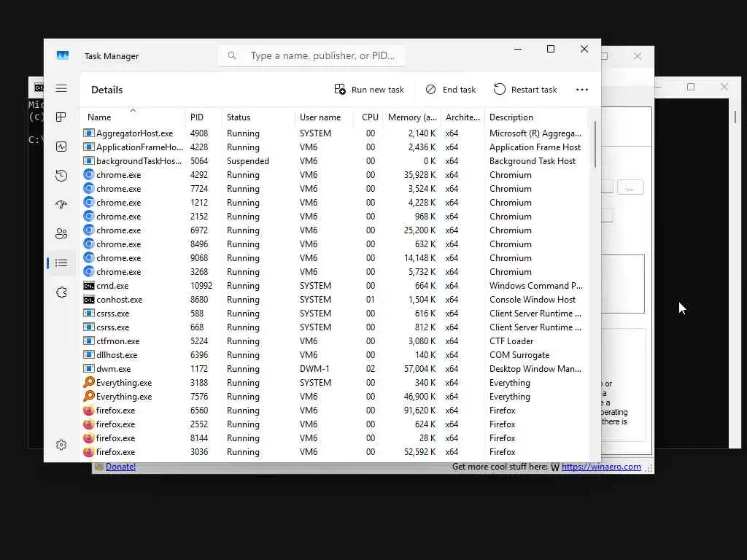Click the process list vertical scrollbar thumb

595,144
